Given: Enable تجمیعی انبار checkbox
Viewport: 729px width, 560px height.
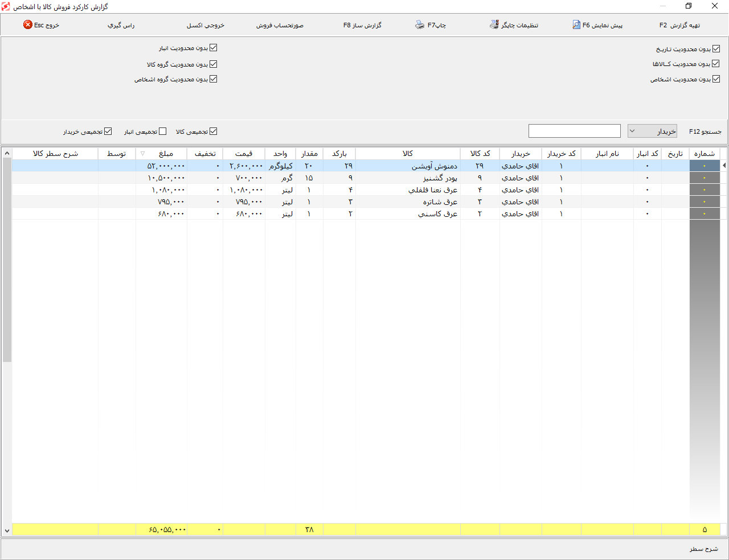Looking at the screenshot, I should point(163,131).
